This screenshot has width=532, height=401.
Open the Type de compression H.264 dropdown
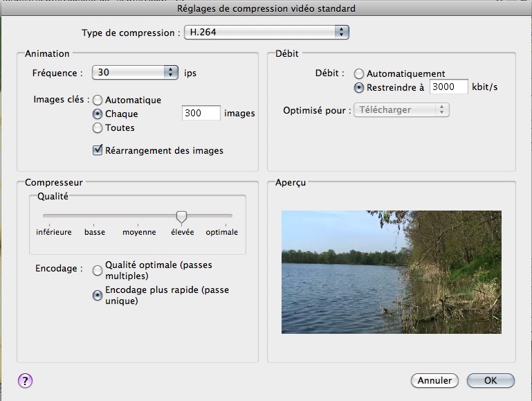266,33
